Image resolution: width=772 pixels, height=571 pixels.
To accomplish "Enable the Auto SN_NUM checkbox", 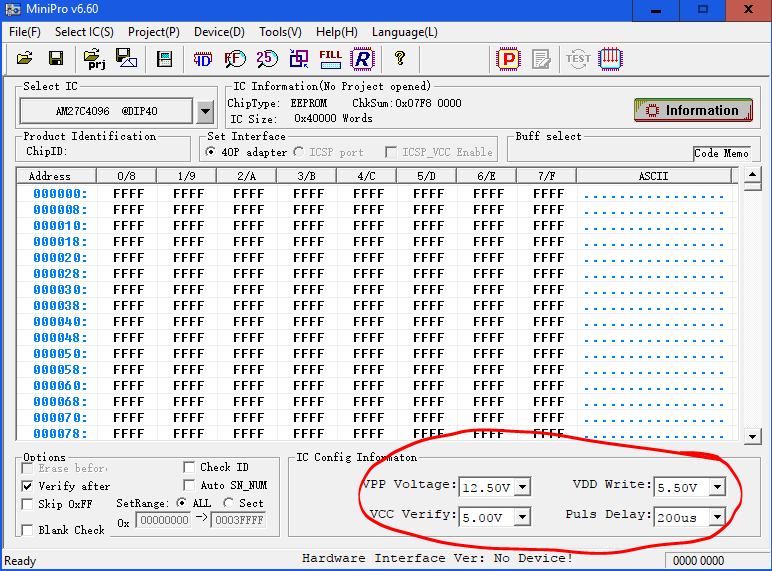I will click(x=189, y=485).
